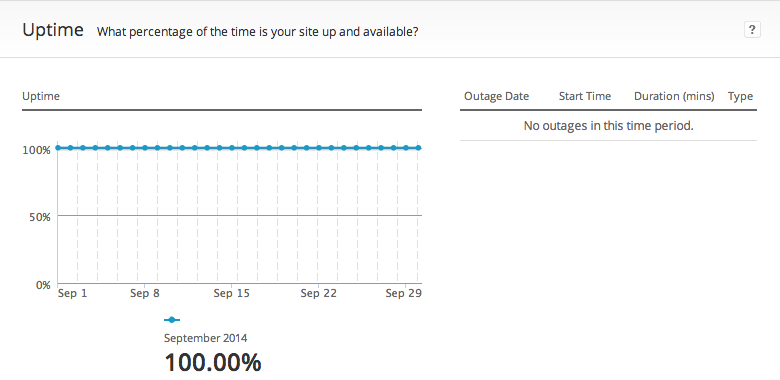Select the September 2014 legend text

205,338
